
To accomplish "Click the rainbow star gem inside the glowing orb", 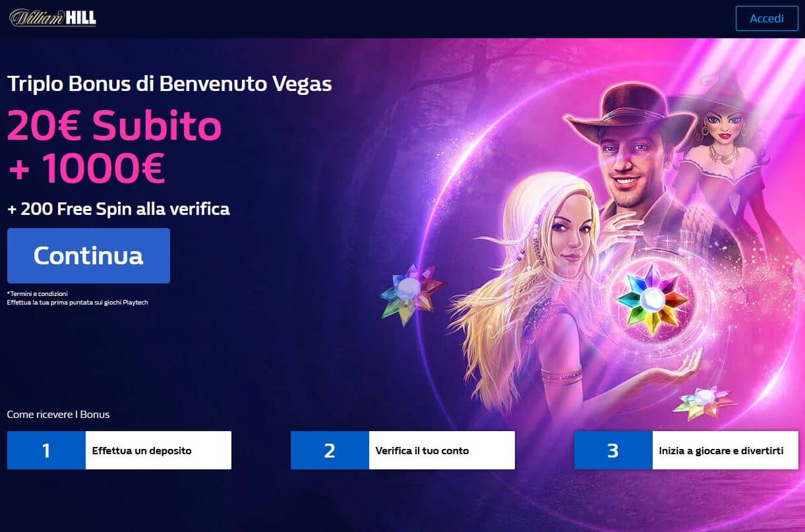I will tap(652, 298).
